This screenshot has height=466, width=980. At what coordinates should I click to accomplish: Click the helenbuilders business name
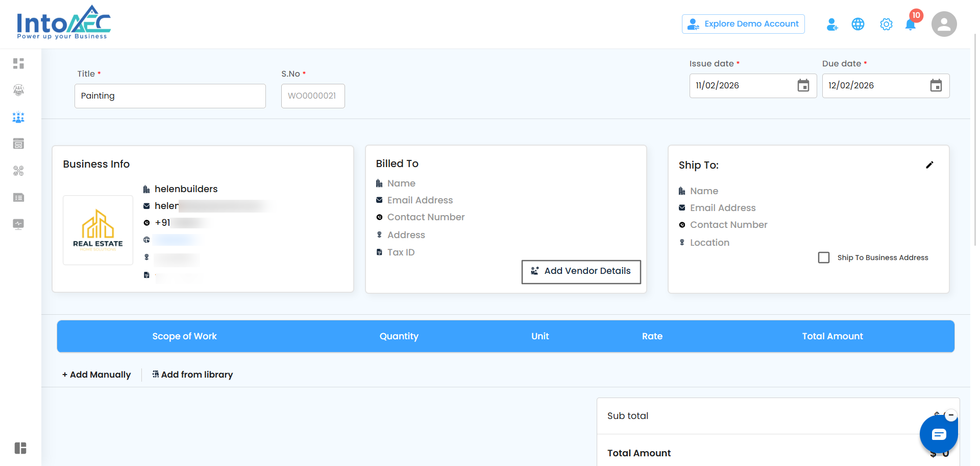(x=186, y=189)
